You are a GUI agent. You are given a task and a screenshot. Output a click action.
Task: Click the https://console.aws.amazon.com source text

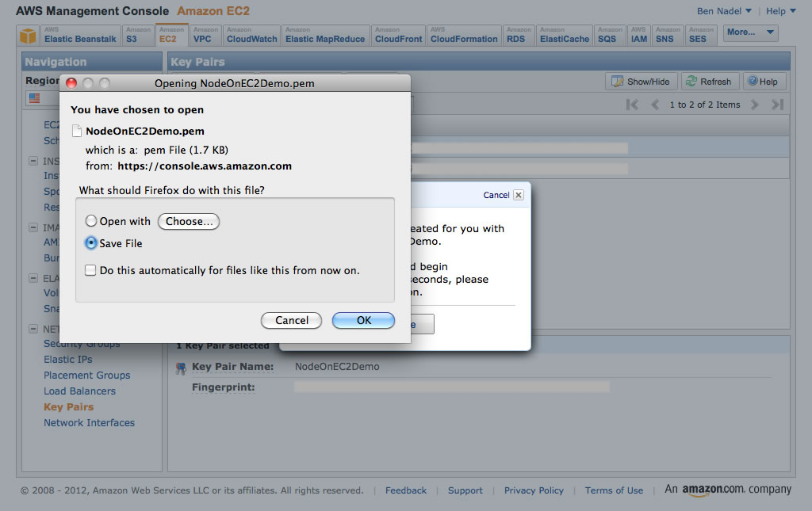[205, 166]
